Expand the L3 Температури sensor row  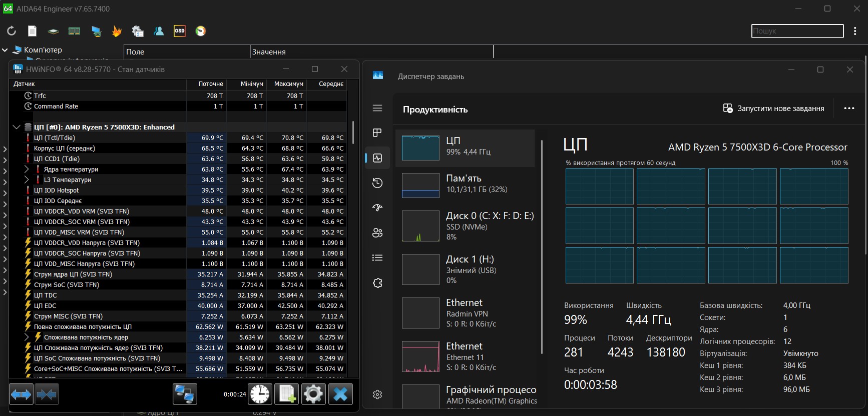[27, 180]
